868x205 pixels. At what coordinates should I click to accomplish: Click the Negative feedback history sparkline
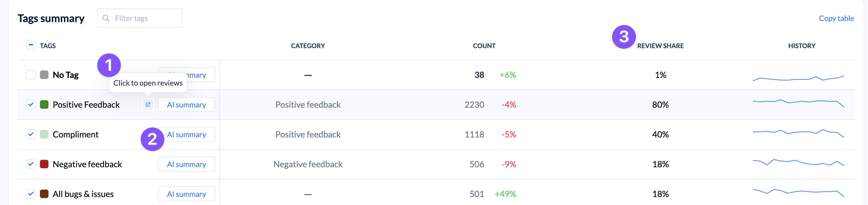798,162
